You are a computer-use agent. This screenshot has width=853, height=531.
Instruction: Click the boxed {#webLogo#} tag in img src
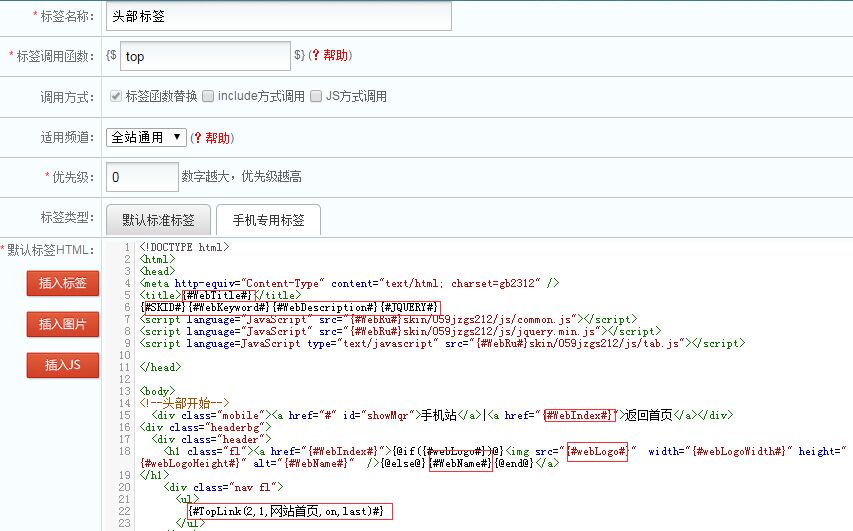pos(598,451)
